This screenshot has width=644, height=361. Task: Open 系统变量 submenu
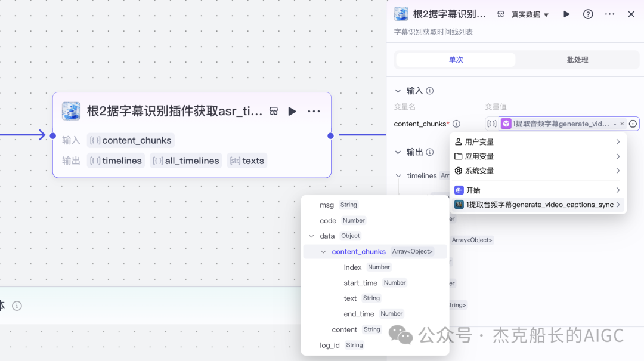[538, 171]
